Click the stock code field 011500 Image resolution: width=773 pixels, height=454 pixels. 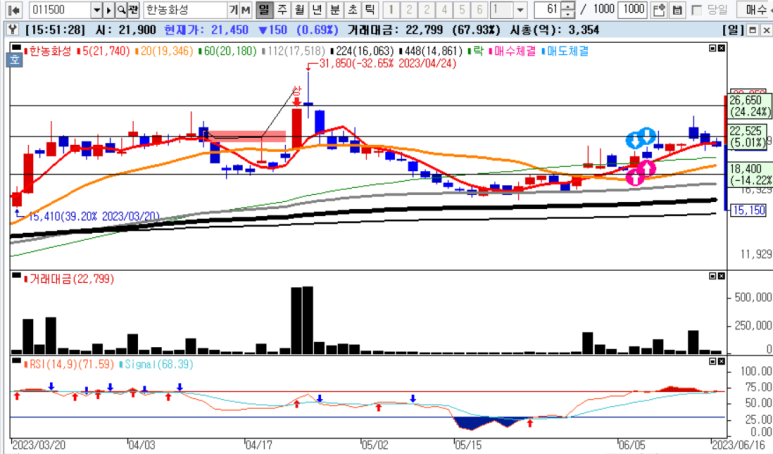(x=60, y=9)
